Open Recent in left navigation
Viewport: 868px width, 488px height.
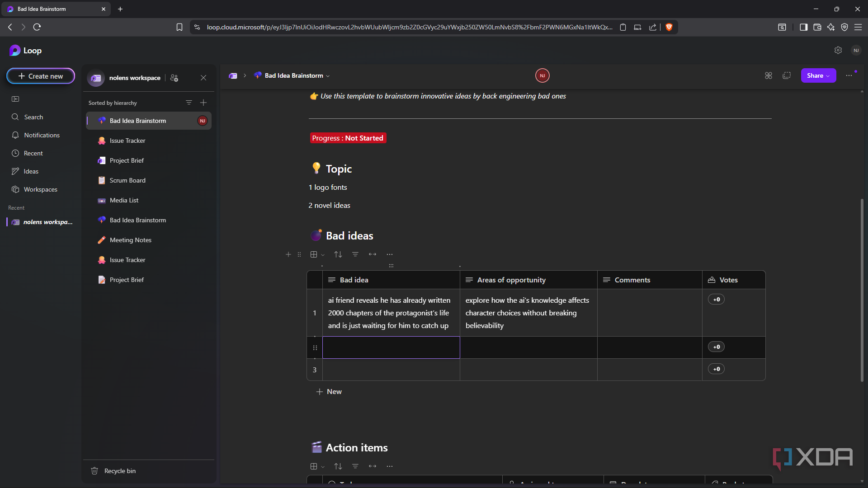[27, 153]
